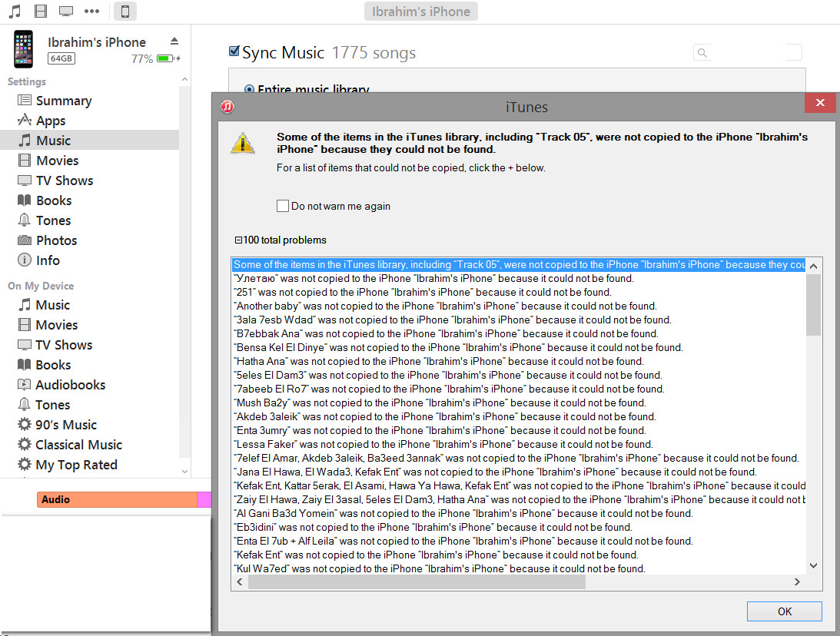Select the "Another baby" problem row
This screenshot has height=636, width=840.
[x=519, y=306]
